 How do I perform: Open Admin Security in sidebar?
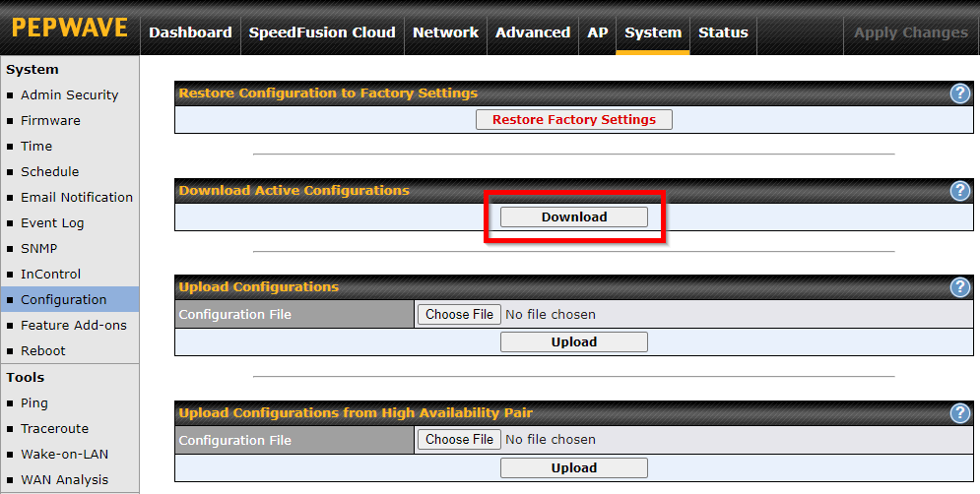coord(69,94)
